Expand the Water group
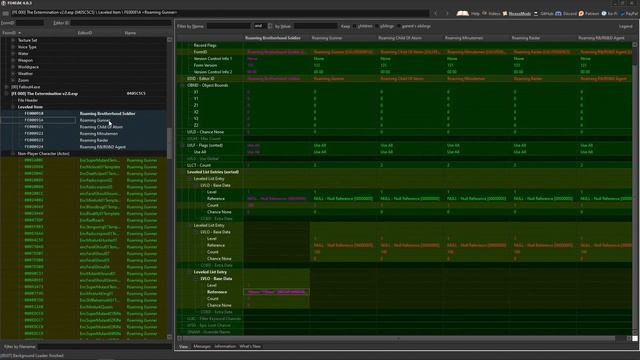Image resolution: width=640 pixels, height=360 pixels. [13, 53]
